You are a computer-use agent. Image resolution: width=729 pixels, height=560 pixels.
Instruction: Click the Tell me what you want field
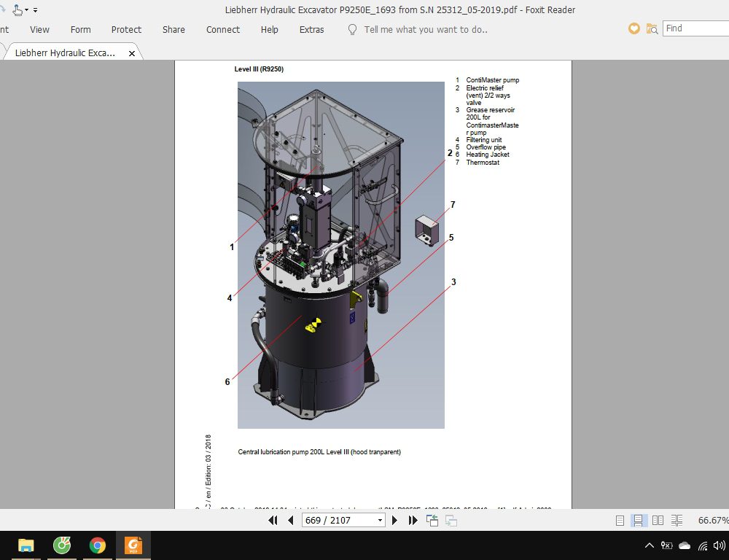pyautogui.click(x=426, y=29)
